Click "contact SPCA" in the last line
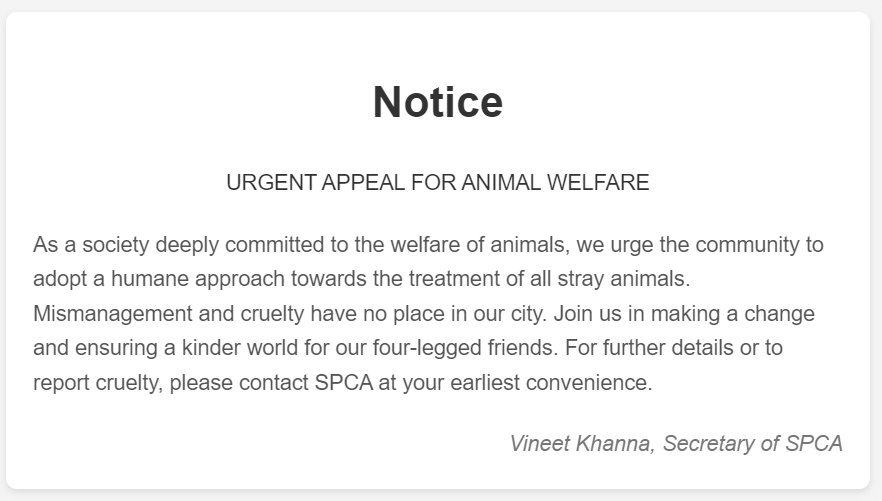Image resolution: width=882 pixels, height=501 pixels. [306, 383]
